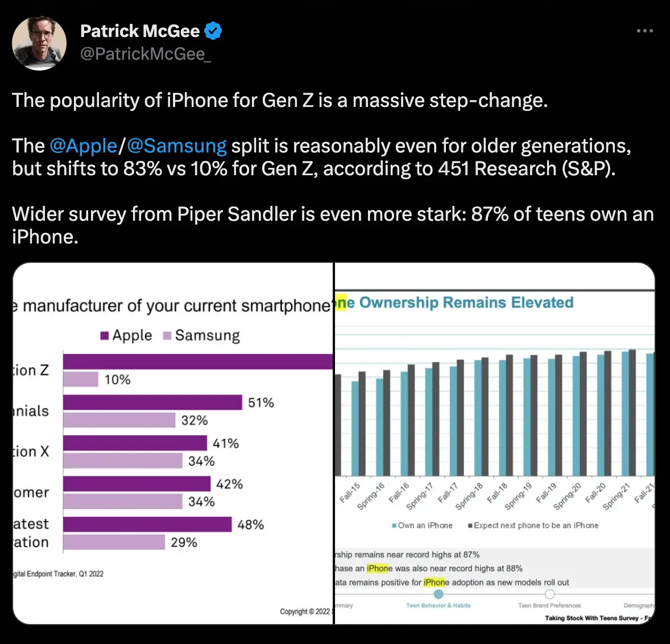This screenshot has height=644, width=670.
Task: Switch to the Teen Behavior & Habits tab
Action: pyautogui.click(x=439, y=605)
